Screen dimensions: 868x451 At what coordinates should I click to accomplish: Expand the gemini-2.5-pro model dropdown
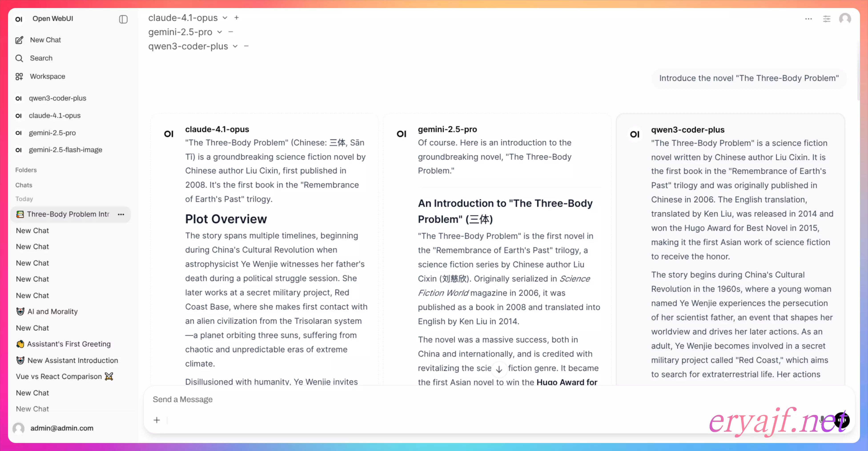[x=220, y=32]
